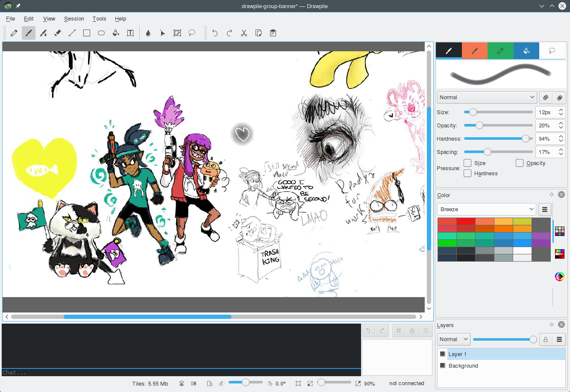The height and width of the screenshot is (392, 570).
Task: Open the brush blend mode Normal dropdown
Action: click(487, 97)
